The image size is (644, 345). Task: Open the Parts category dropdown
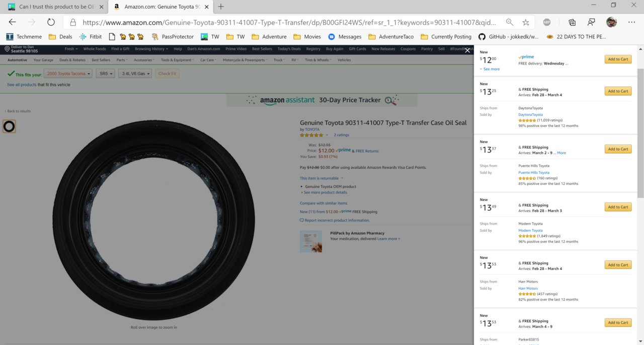121,60
